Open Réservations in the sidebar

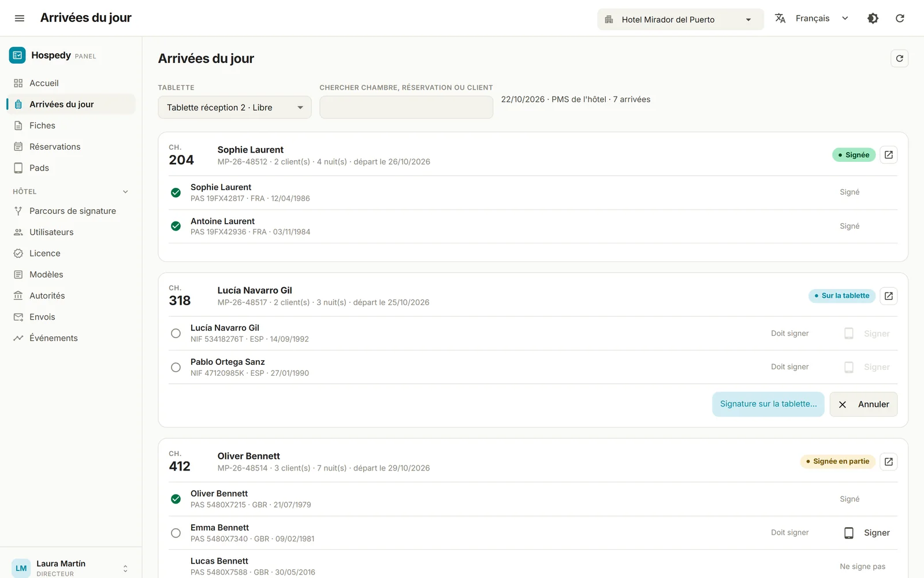point(71,147)
